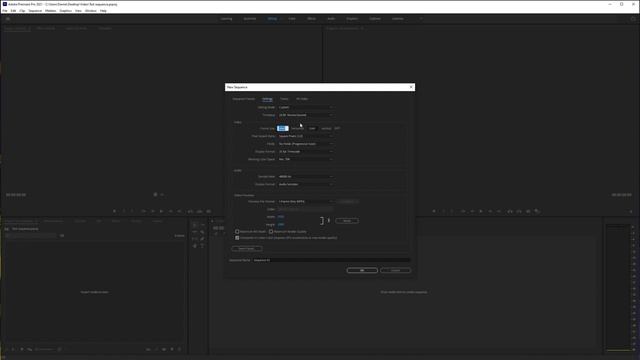Select the Razor tool
Image resolution: width=640 pixels, height=360 pixels.
pos(202,232)
